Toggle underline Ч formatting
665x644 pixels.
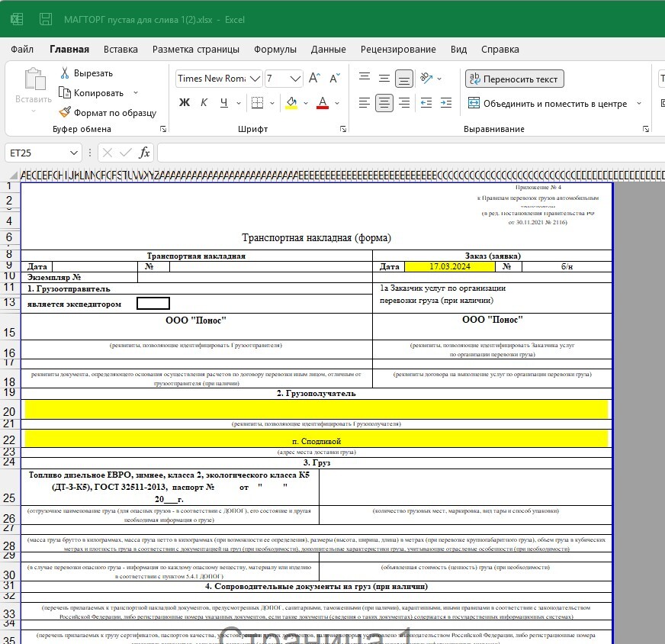point(224,102)
